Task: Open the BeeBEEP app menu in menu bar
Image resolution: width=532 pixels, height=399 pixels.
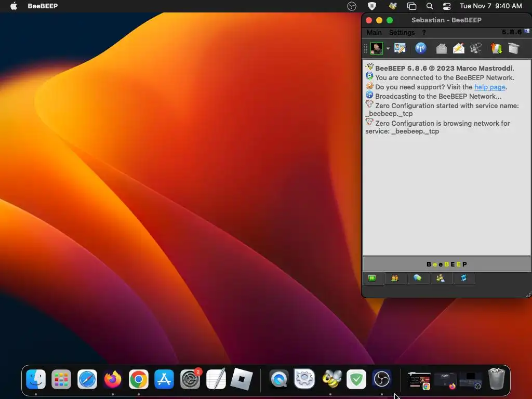Action: 43,6
